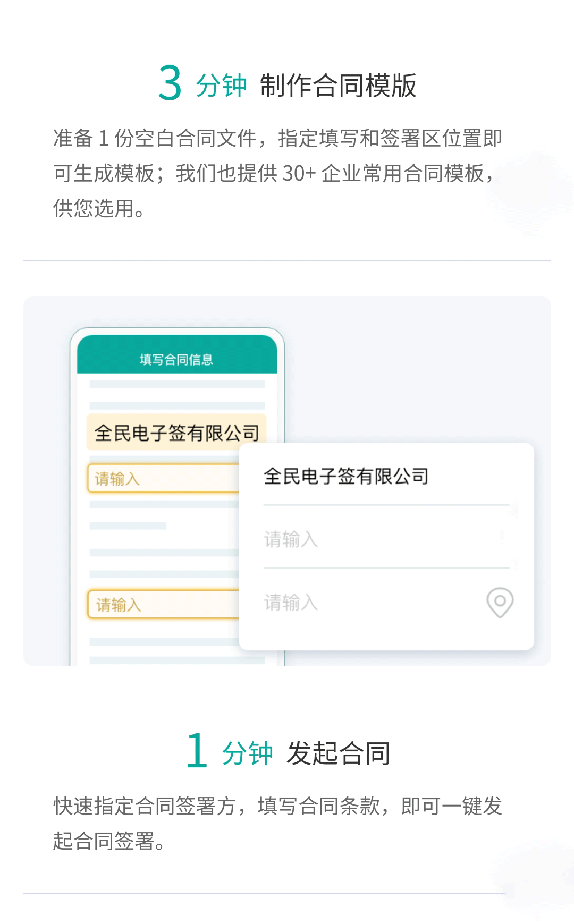The image size is (574, 924).
Task: Click the location pin icon
Action: 500,602
